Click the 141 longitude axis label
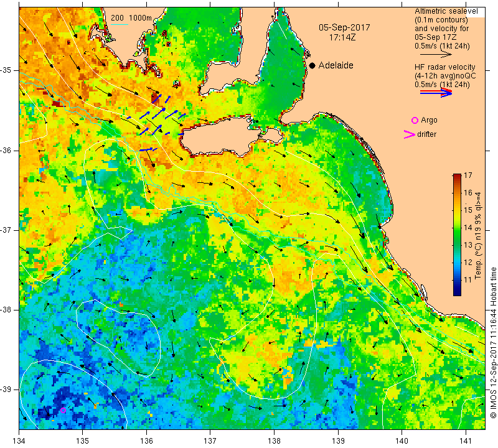The width and height of the screenshot is (498, 448). [x=466, y=441]
